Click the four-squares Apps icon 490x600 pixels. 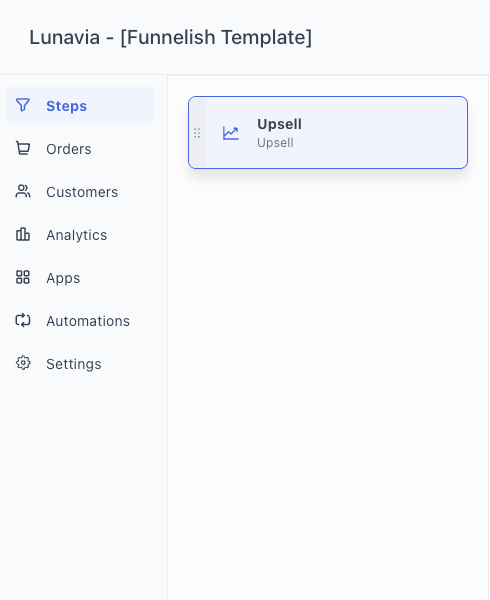(x=23, y=277)
